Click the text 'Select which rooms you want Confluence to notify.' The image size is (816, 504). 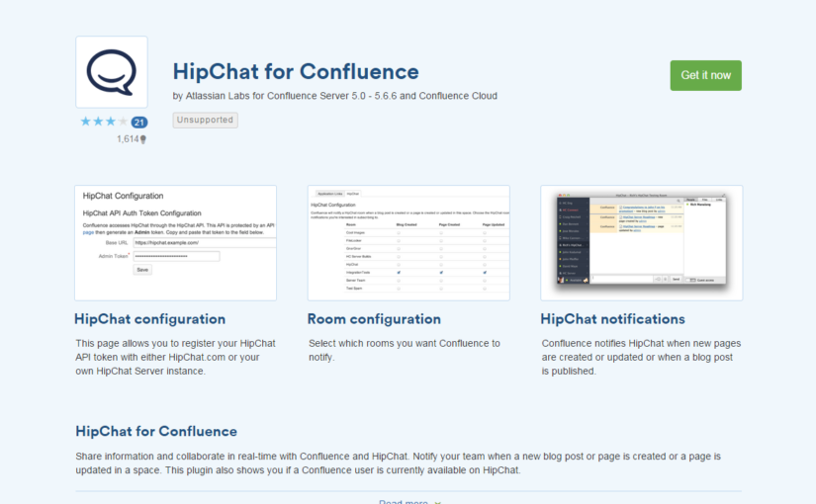point(405,350)
